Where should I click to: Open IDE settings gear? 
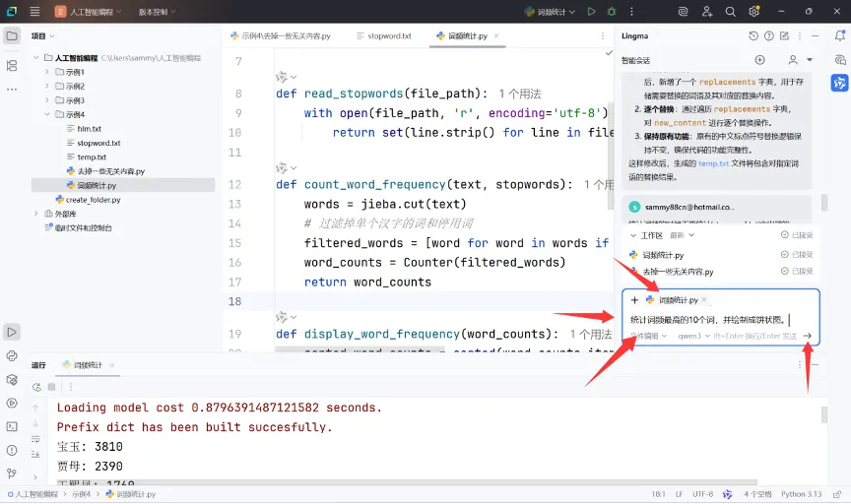click(753, 12)
